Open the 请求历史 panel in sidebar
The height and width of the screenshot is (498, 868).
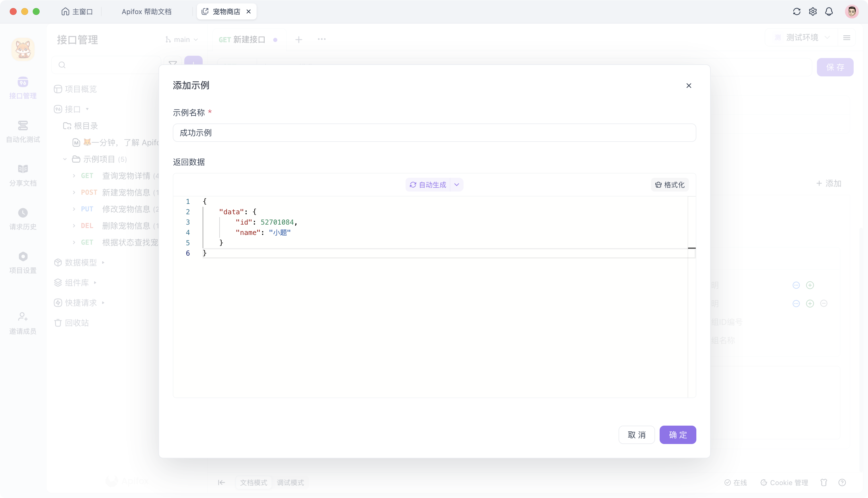23,218
